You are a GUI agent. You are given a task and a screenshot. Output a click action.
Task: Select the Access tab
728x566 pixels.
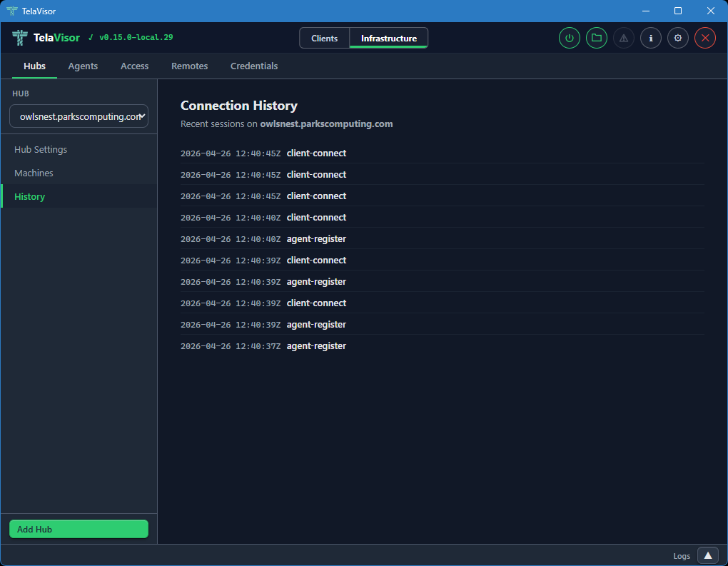click(x=135, y=66)
